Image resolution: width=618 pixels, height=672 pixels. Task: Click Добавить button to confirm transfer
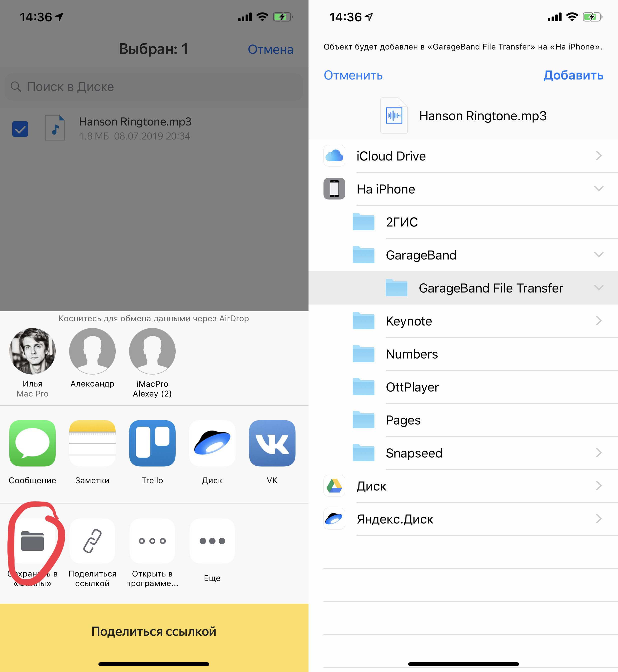coord(573,75)
